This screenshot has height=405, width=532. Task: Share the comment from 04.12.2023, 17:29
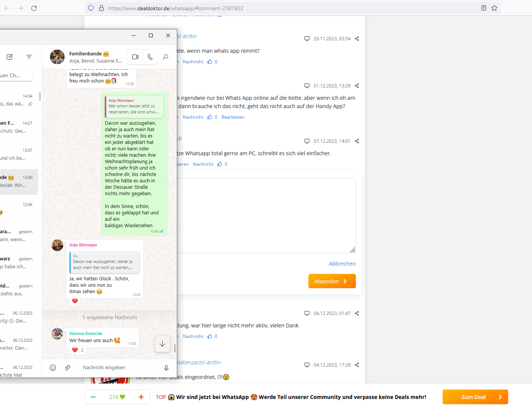click(357, 365)
